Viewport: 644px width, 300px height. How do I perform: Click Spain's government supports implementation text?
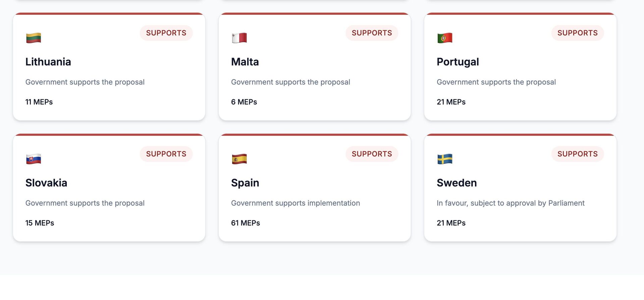(x=295, y=203)
